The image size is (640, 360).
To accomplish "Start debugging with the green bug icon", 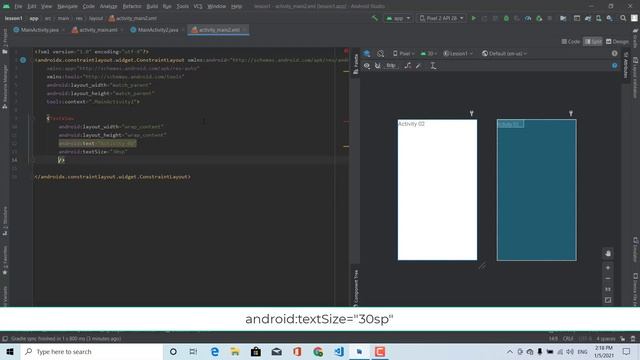I will point(506,18).
